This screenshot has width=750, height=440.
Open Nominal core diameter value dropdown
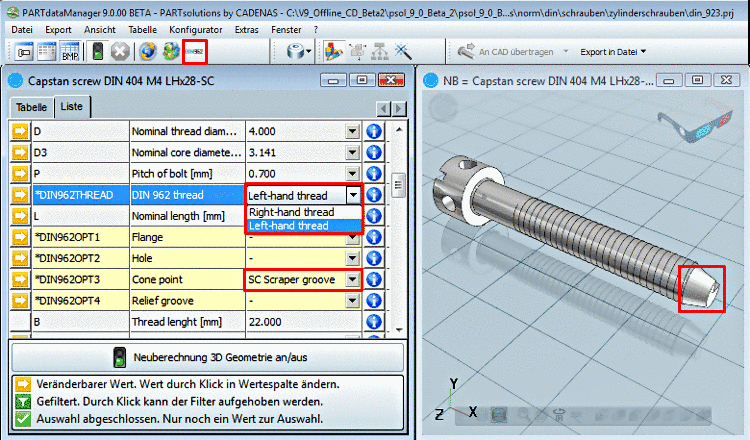coord(353,152)
